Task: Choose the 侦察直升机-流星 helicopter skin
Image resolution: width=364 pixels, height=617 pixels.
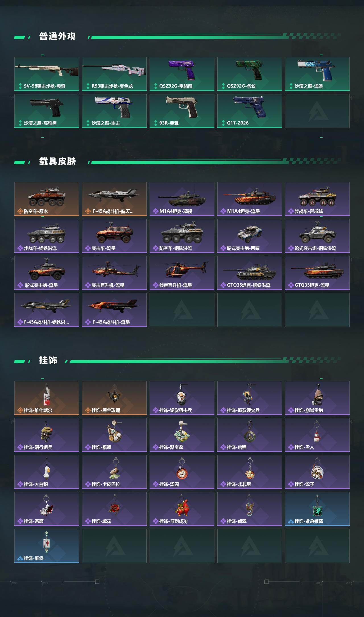Action: coord(182,273)
